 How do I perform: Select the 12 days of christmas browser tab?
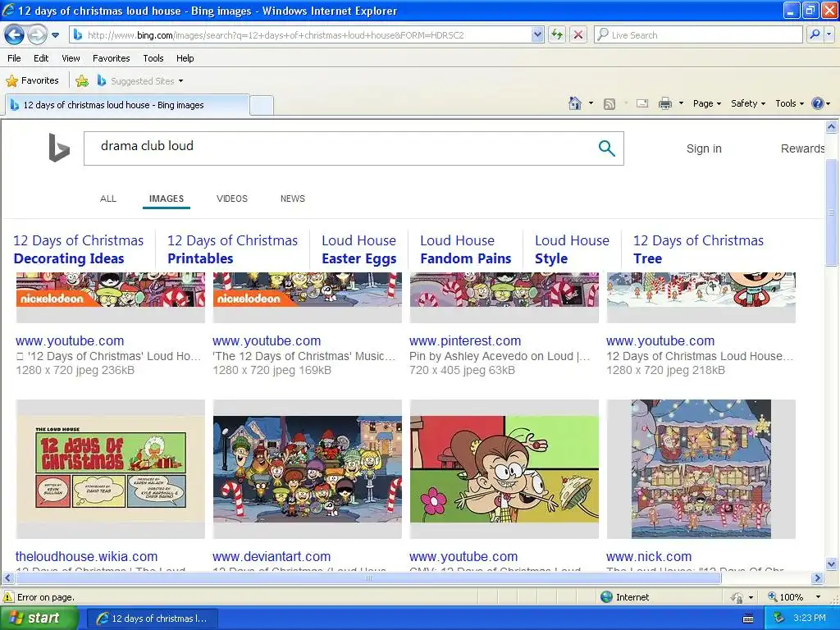pyautogui.click(x=127, y=105)
